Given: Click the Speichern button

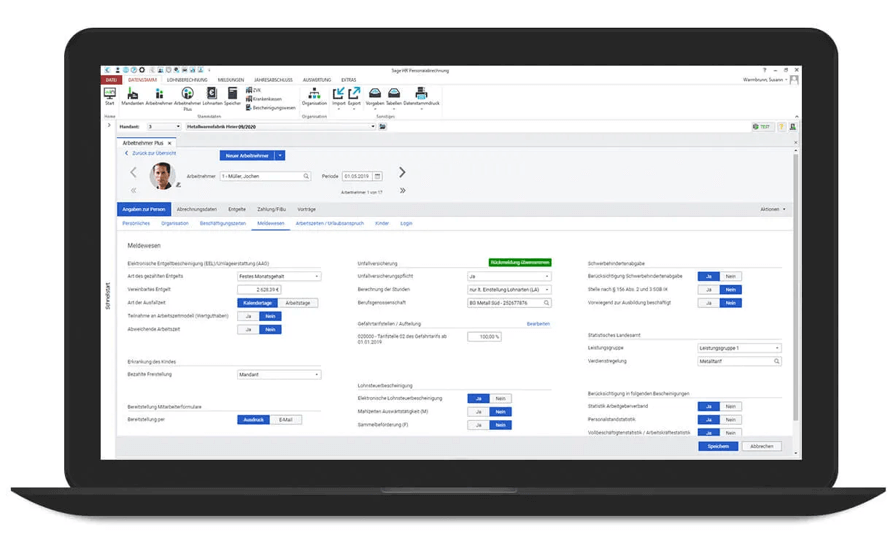Looking at the screenshot, I should point(718,446).
